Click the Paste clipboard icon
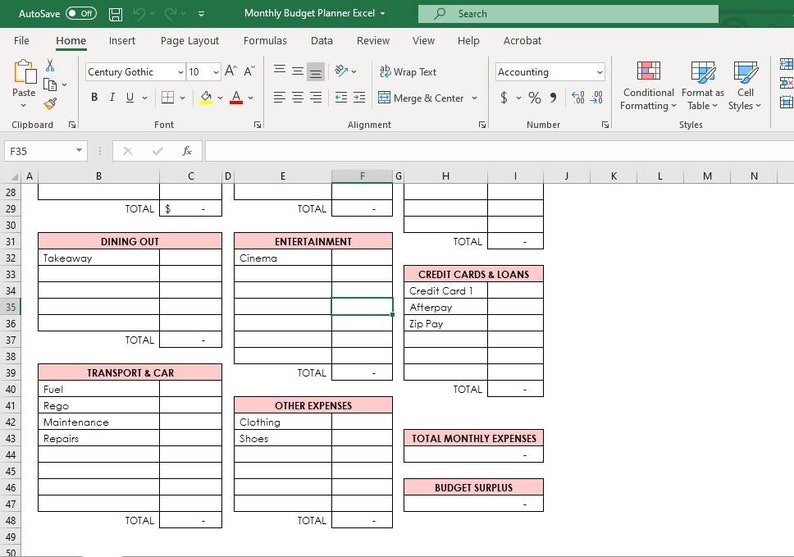This screenshot has width=794, height=557. (x=24, y=71)
